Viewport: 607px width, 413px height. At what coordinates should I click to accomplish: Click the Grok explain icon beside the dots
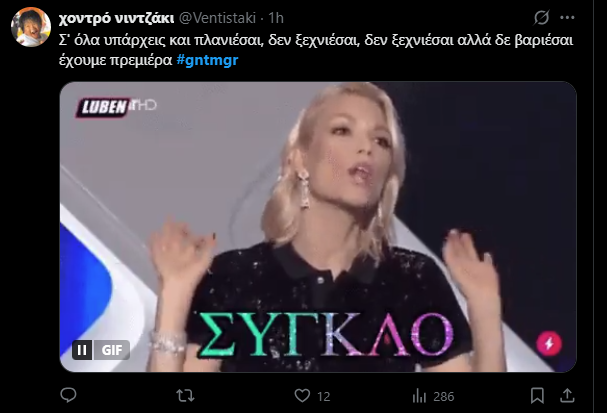pyautogui.click(x=542, y=17)
